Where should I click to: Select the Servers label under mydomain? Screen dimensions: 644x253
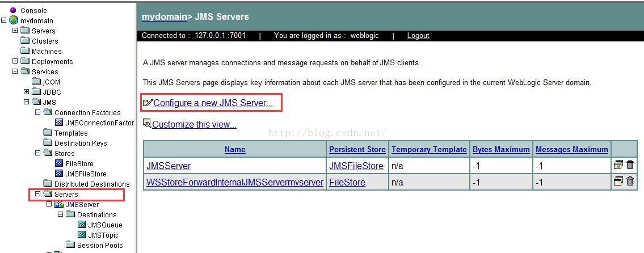pos(44,31)
